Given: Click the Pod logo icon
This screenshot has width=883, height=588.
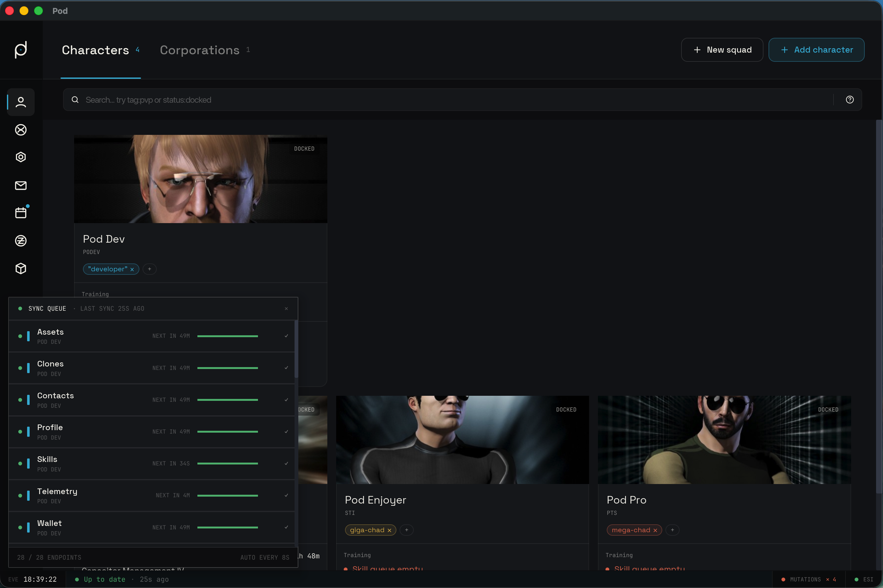Looking at the screenshot, I should coord(20,49).
